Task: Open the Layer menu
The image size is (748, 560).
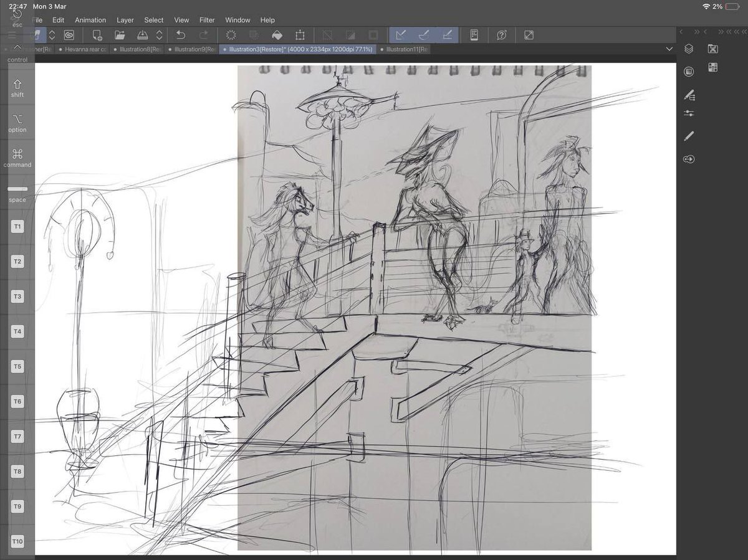Action: [125, 20]
